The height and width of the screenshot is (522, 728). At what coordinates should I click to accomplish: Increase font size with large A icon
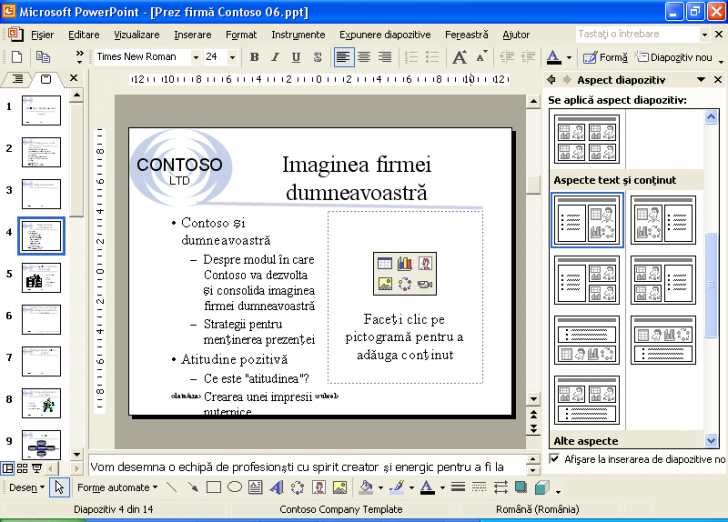[459, 57]
